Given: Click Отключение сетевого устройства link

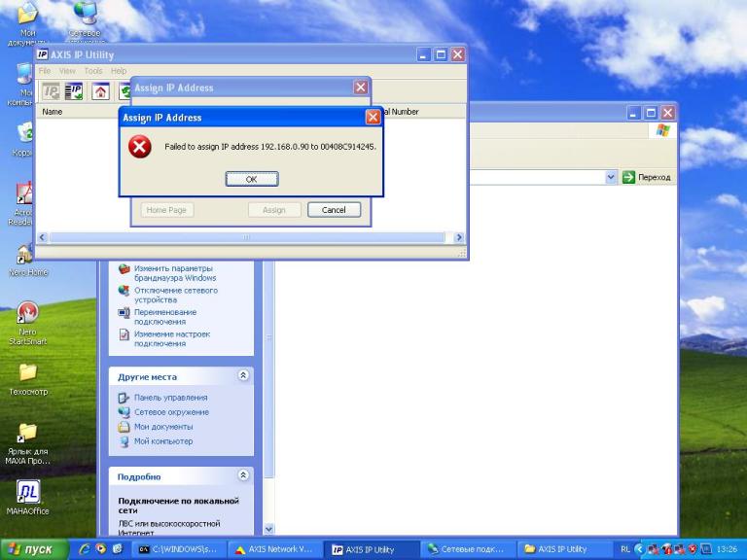Looking at the screenshot, I should (176, 295).
